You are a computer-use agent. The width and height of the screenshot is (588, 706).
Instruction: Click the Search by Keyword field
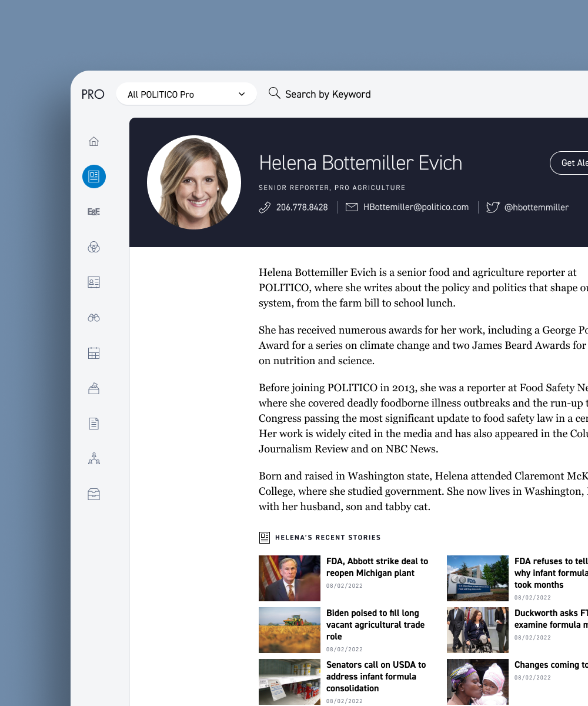[x=328, y=94]
